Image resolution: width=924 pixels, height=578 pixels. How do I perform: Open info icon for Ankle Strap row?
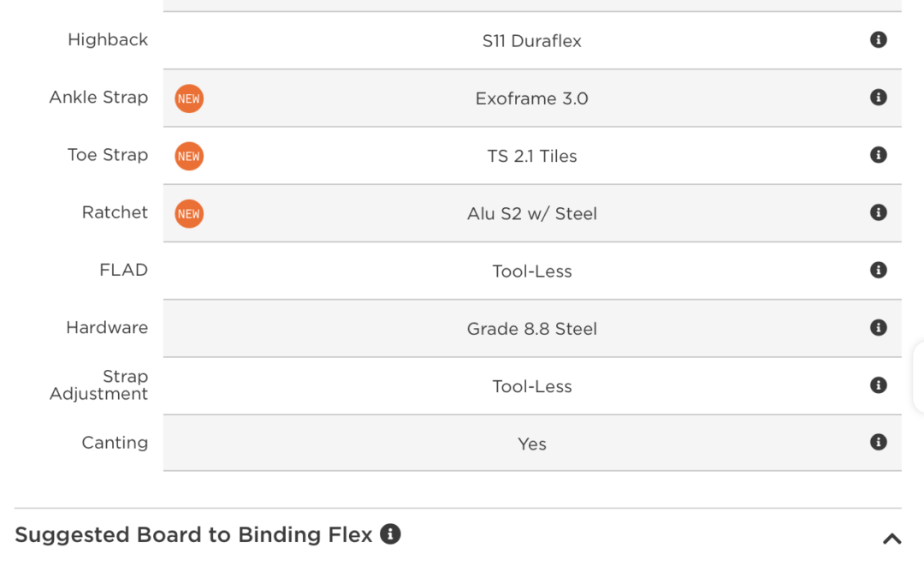point(878,98)
